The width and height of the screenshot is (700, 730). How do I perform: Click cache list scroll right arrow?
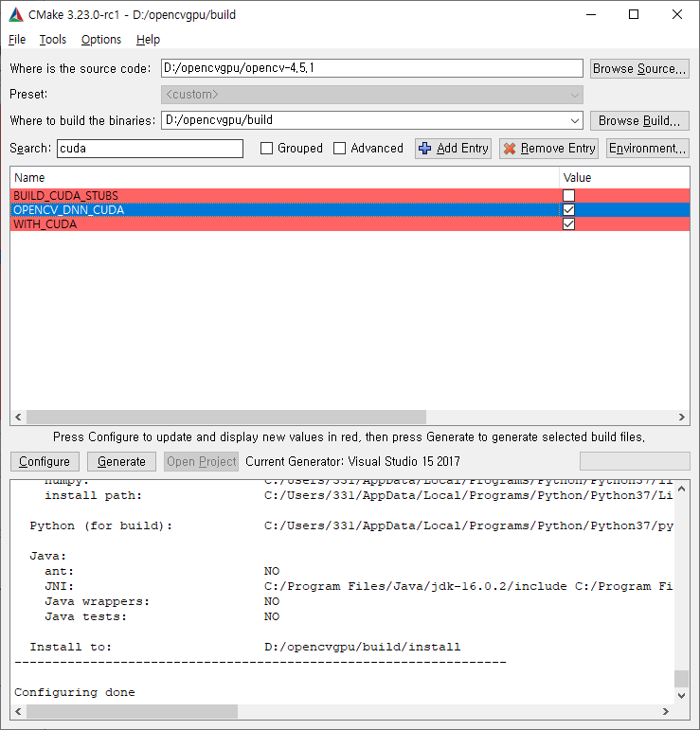click(x=682, y=417)
